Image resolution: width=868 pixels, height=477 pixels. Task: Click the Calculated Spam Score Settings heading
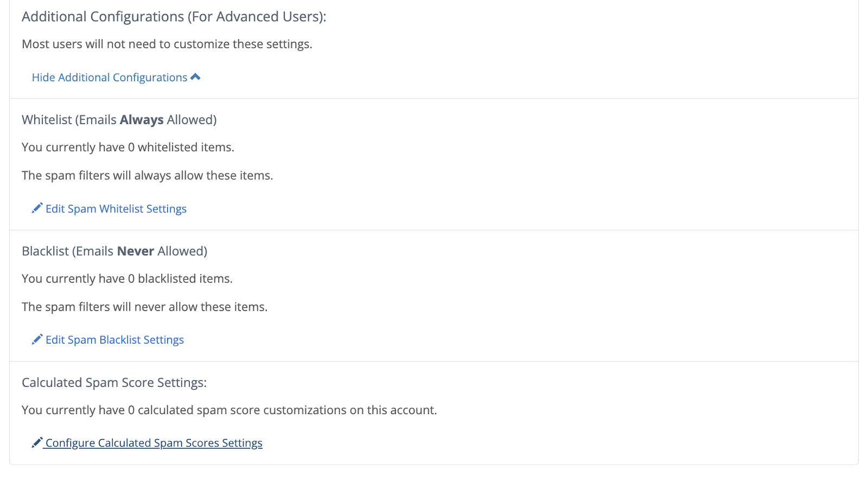pyautogui.click(x=114, y=383)
